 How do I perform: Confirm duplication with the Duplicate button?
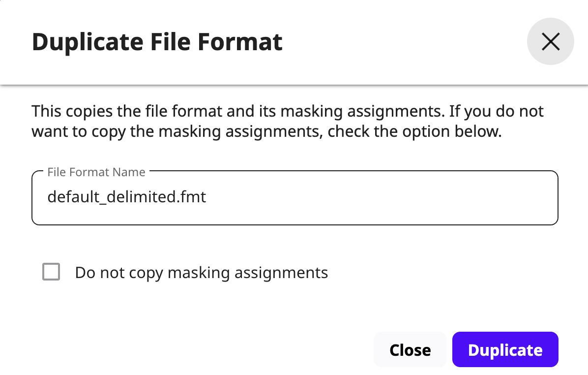(505, 350)
